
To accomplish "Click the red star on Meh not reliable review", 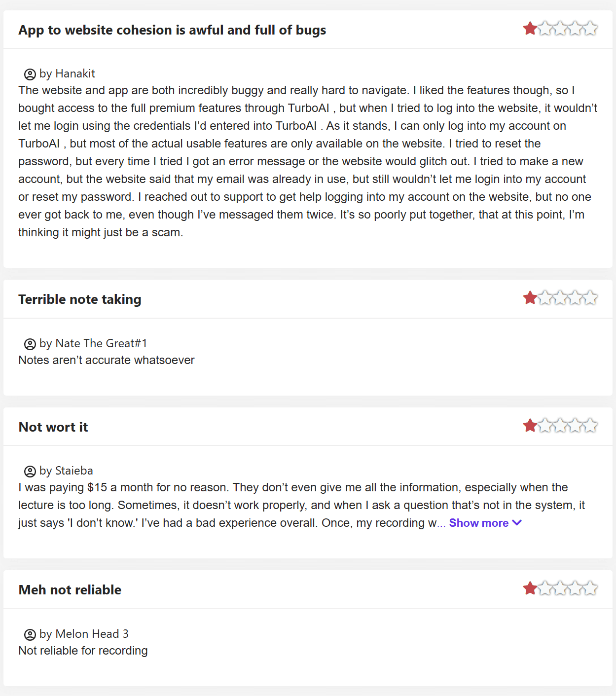I will 530,588.
